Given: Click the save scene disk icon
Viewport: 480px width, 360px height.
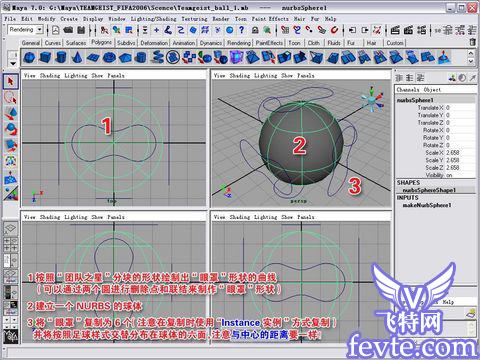Looking at the screenshot, I should click(81, 30).
